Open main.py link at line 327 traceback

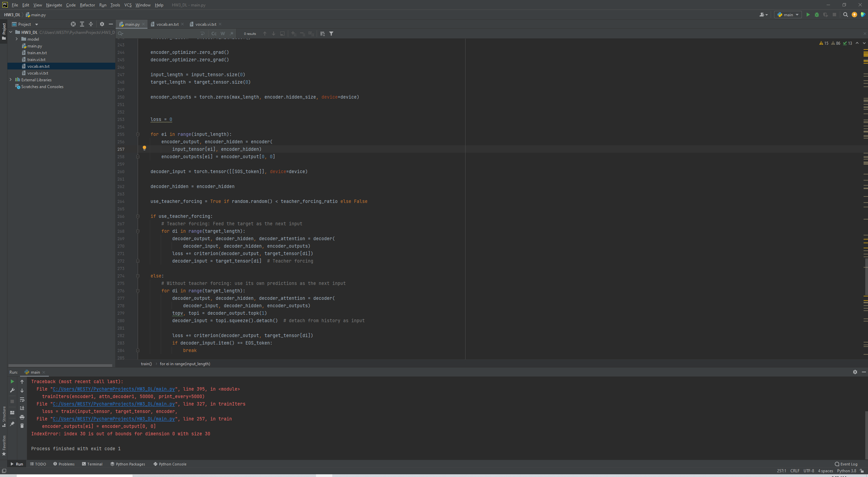114,404
